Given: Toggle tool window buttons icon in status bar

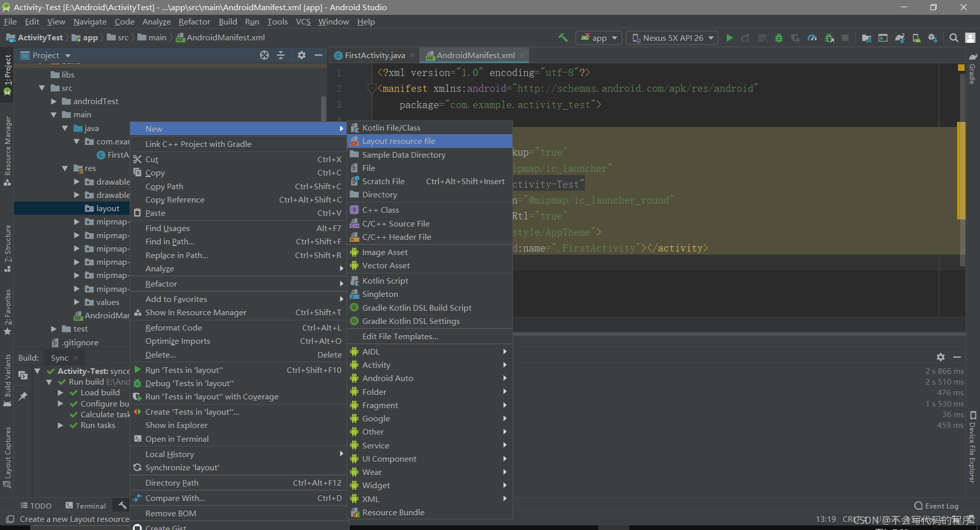Looking at the screenshot, I should (10, 519).
